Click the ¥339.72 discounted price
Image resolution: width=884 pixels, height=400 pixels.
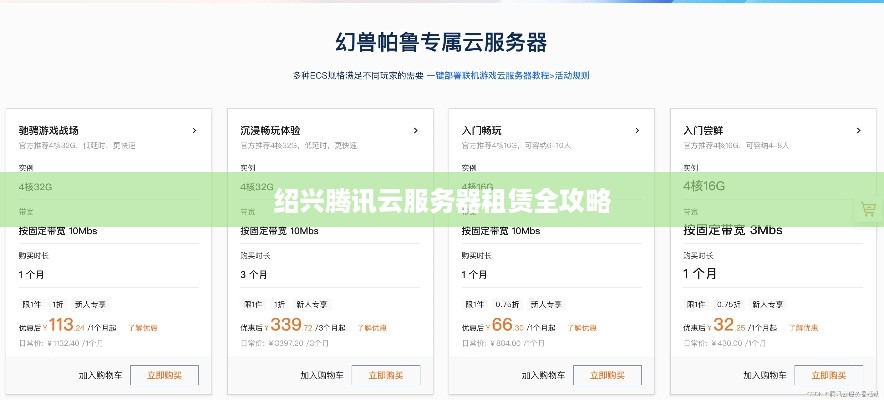click(289, 325)
